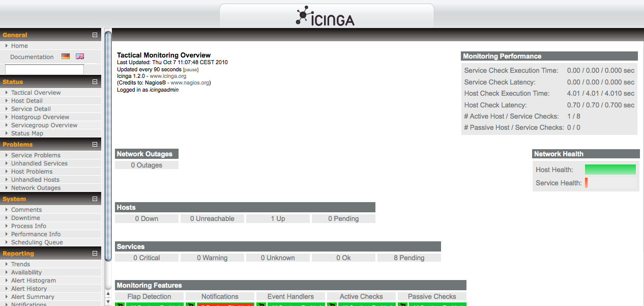This screenshot has height=306, width=644.
Task: Click the Service Health red bar
Action: click(586, 183)
